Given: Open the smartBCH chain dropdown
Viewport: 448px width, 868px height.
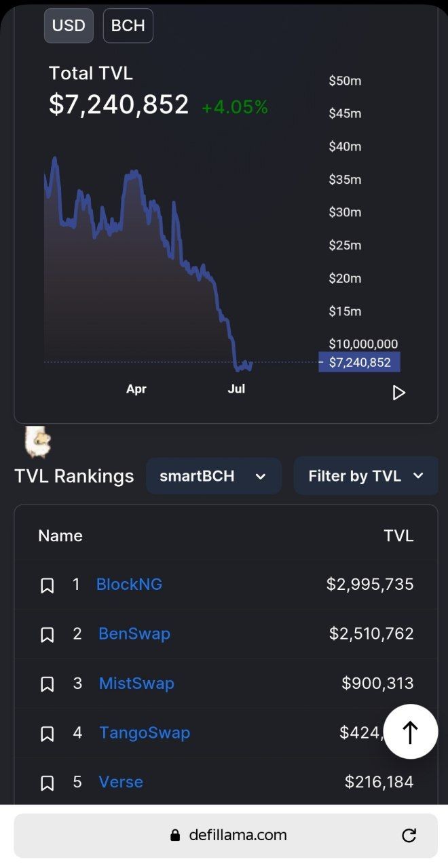Looking at the screenshot, I should coord(214,476).
